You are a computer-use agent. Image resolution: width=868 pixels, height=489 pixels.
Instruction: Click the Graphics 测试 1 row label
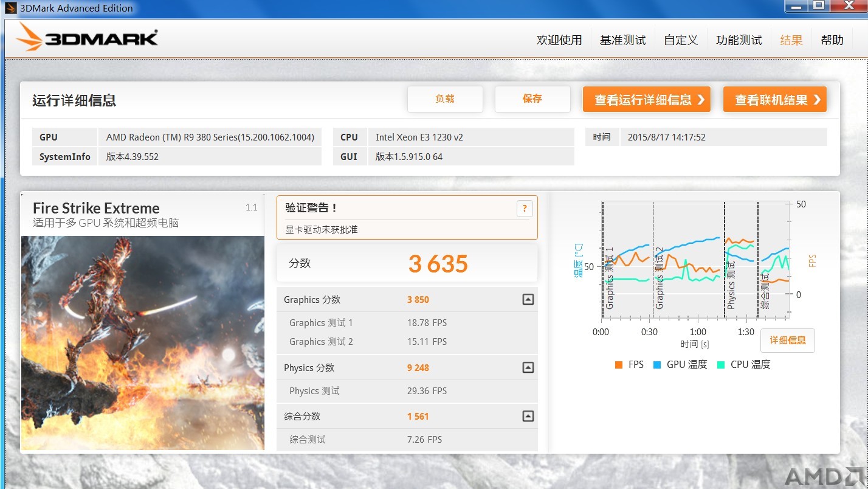(321, 322)
